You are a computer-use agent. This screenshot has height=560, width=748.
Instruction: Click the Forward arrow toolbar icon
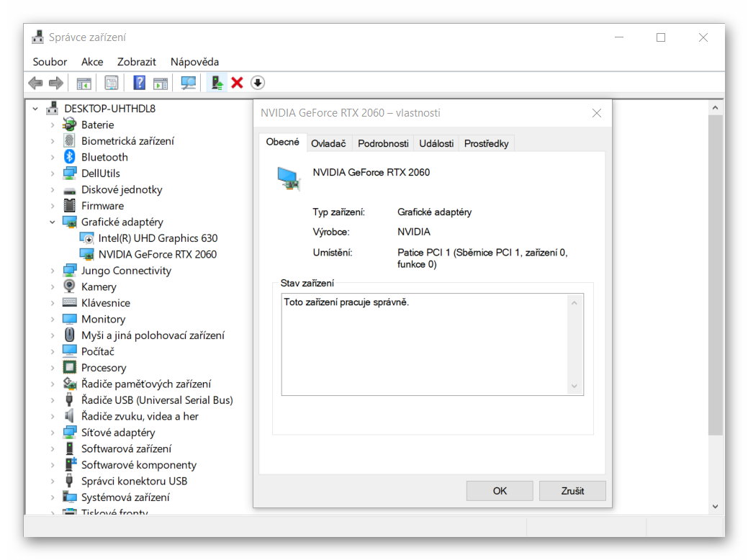[56, 83]
